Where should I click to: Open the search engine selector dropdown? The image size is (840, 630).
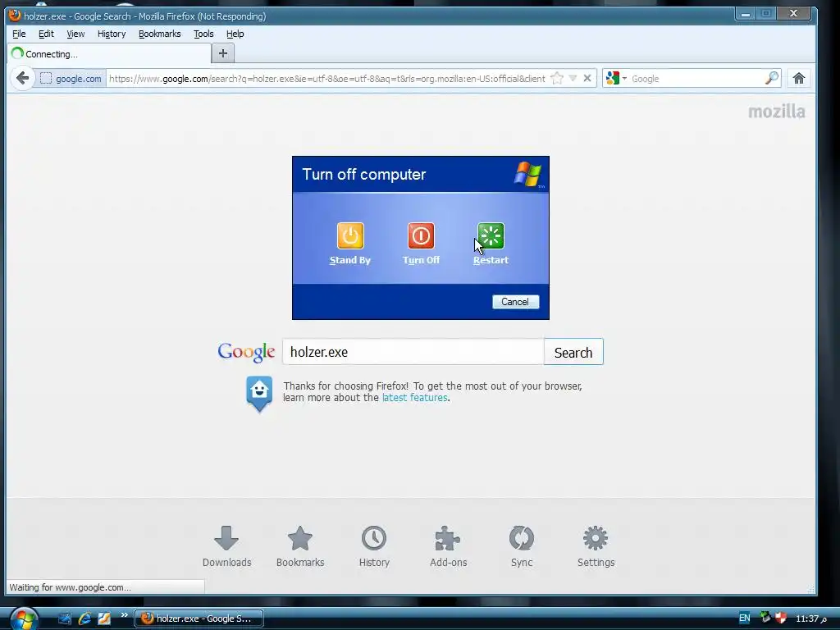pyautogui.click(x=616, y=78)
